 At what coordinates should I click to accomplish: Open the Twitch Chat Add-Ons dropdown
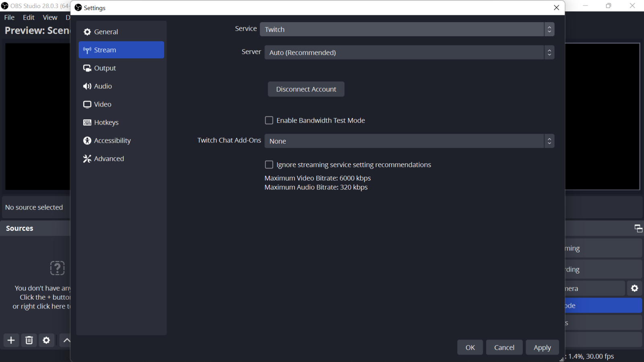tap(409, 141)
